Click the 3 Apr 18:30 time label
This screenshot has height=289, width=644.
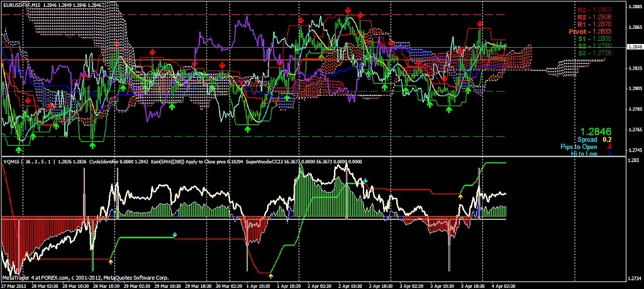[x=474, y=286]
